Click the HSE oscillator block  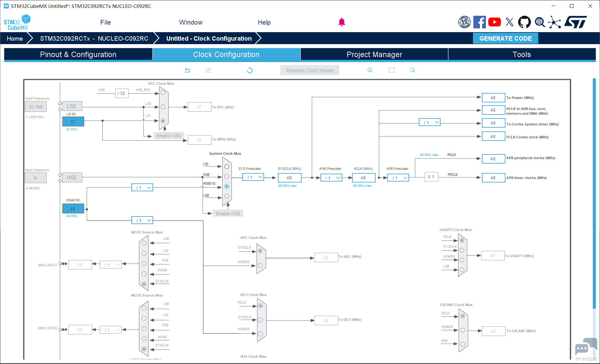[72, 177]
